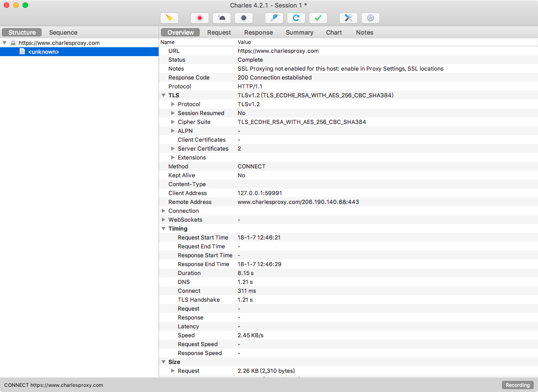538x392 pixels.
Task: Open the Summary tab
Action: (x=299, y=33)
